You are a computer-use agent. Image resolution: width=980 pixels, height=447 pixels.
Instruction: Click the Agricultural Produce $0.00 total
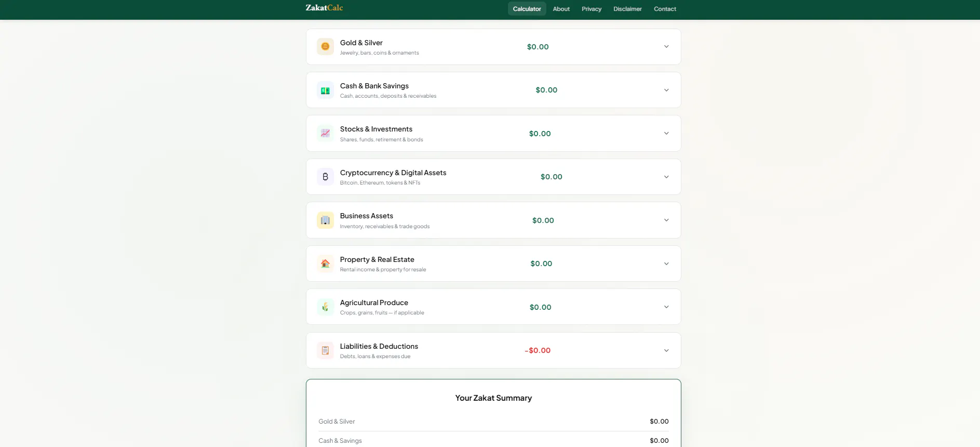tap(540, 307)
